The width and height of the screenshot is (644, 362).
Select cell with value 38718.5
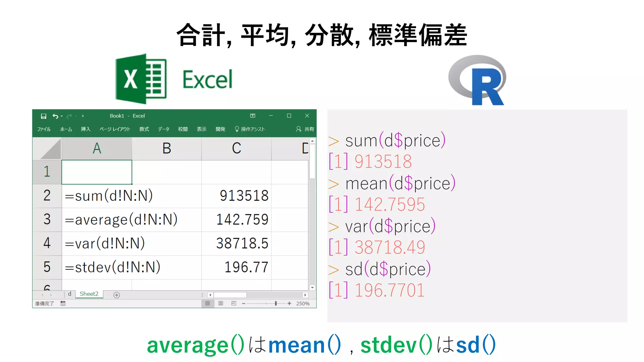click(x=236, y=244)
